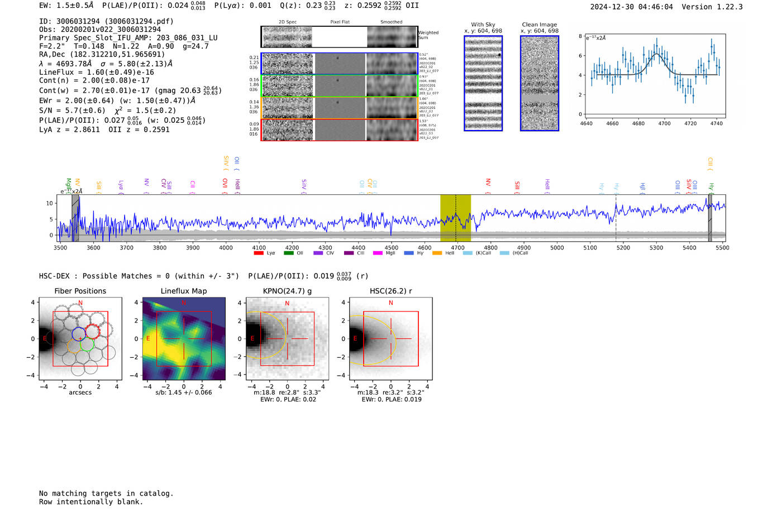Click the green fiber circle in Fiber Positions
Screen dimensions: 782x532
point(87,344)
